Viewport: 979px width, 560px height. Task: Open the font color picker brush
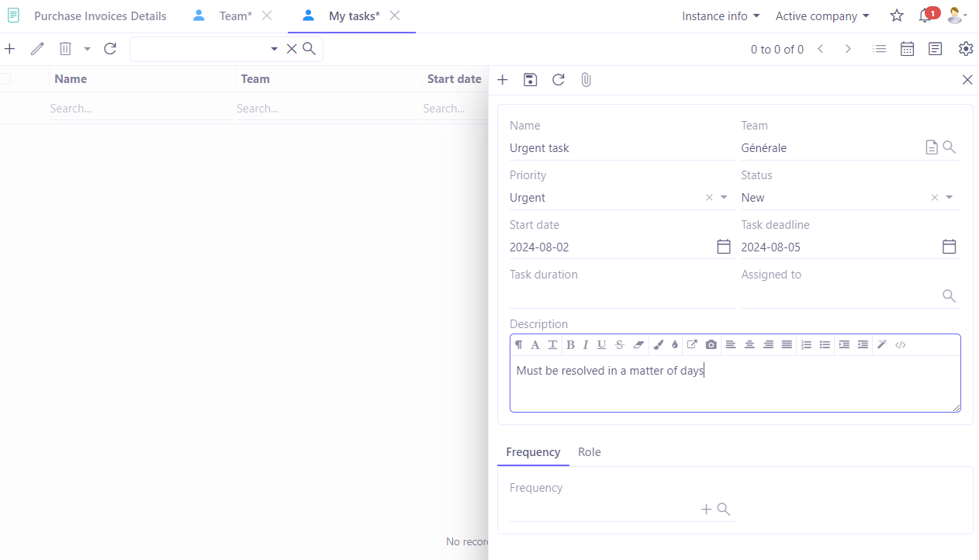pos(659,344)
